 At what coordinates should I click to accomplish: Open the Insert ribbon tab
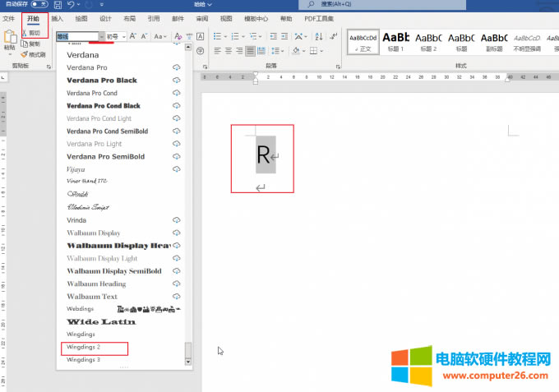[x=57, y=18]
